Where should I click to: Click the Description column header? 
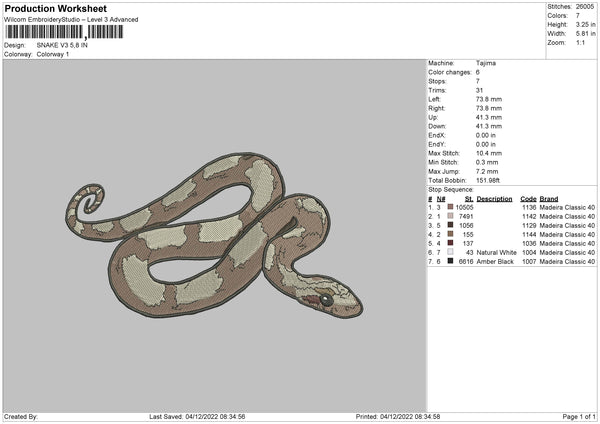(494, 198)
